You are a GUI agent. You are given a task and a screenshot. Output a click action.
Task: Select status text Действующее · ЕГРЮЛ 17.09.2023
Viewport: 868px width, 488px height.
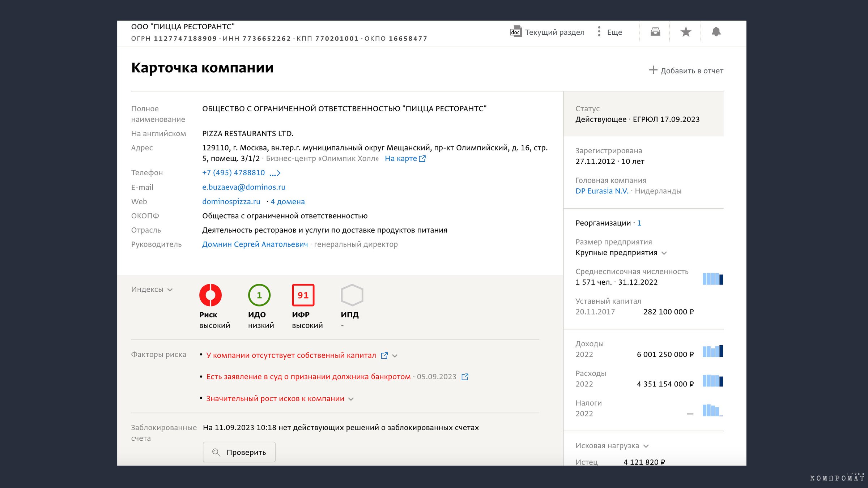637,119
